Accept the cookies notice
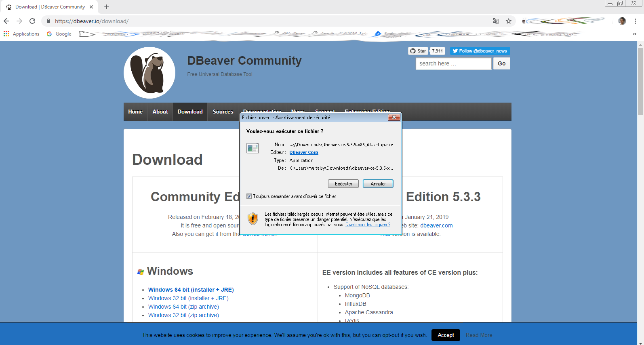 pos(446,335)
